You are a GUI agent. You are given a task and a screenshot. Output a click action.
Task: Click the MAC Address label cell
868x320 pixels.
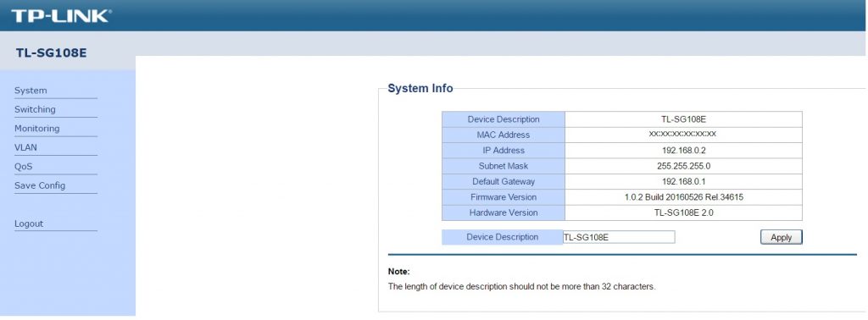coord(504,135)
